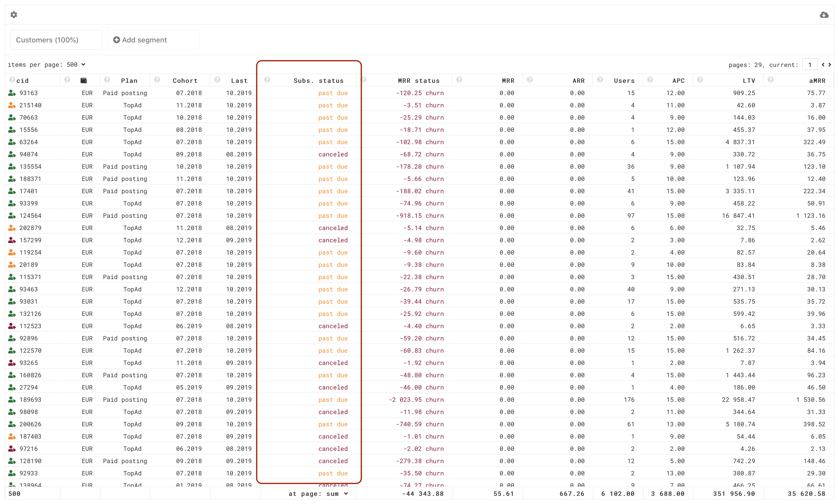Screen dimensions: 838x504
Task: Click the help icon beside cid header
Action: (12, 80)
